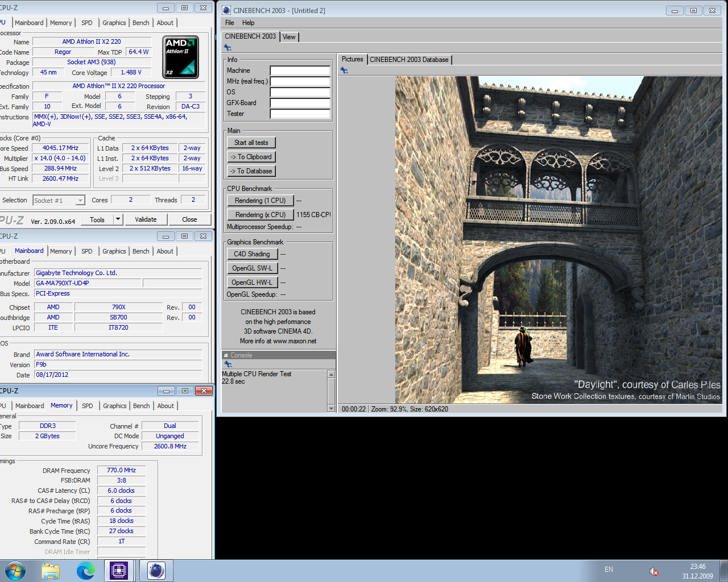The height and width of the screenshot is (582, 728).
Task: Click CINEBENCH title bar application icon
Action: (226, 10)
